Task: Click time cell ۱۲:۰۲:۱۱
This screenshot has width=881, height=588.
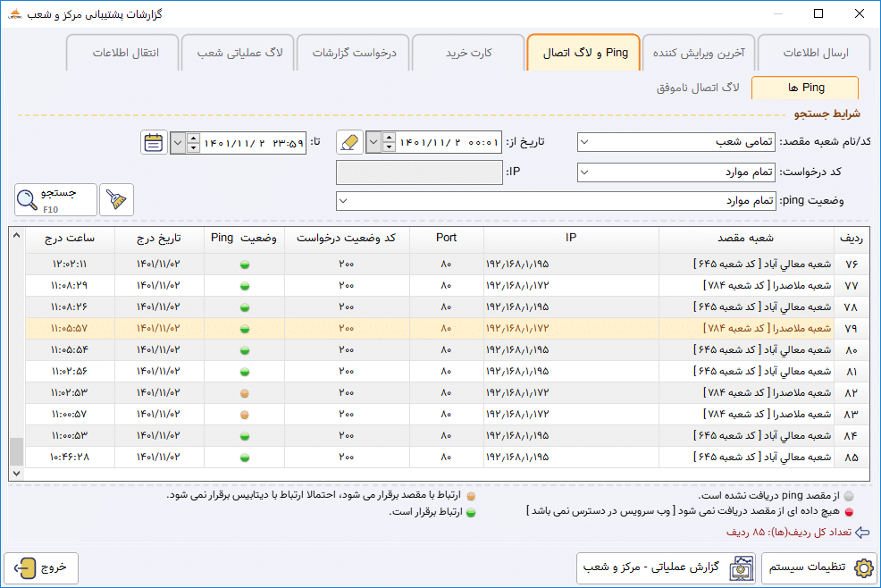Action: tap(70, 265)
